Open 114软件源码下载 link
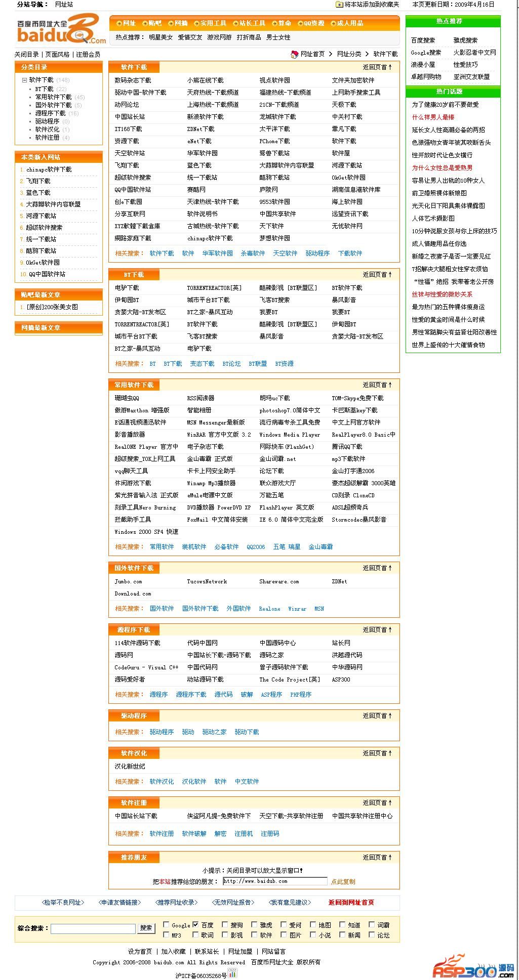The width and height of the screenshot is (519, 980). point(137,643)
